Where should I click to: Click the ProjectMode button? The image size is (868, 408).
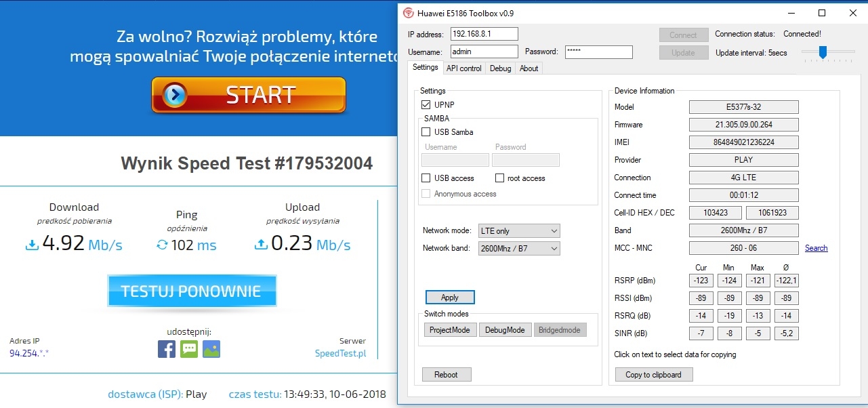(451, 330)
